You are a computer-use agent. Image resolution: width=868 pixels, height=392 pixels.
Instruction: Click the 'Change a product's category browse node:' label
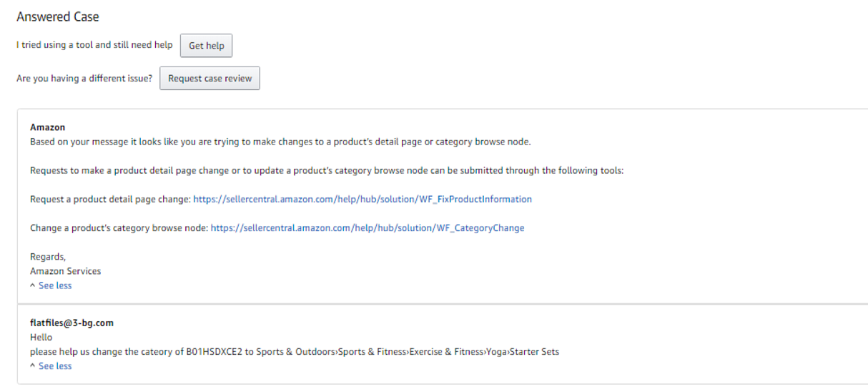tap(119, 228)
